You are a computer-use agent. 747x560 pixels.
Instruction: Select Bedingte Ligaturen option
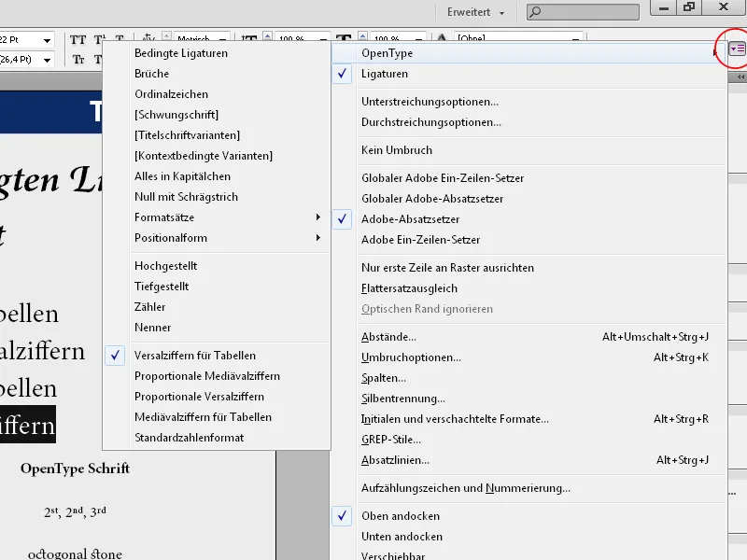(217, 53)
